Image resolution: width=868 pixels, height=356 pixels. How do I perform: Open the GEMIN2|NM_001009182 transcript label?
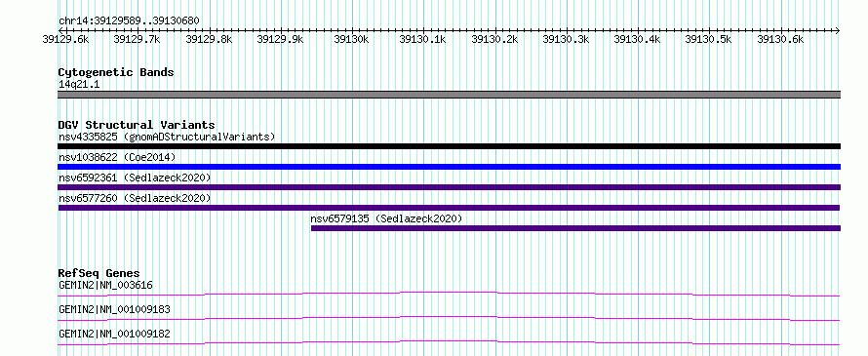click(114, 334)
